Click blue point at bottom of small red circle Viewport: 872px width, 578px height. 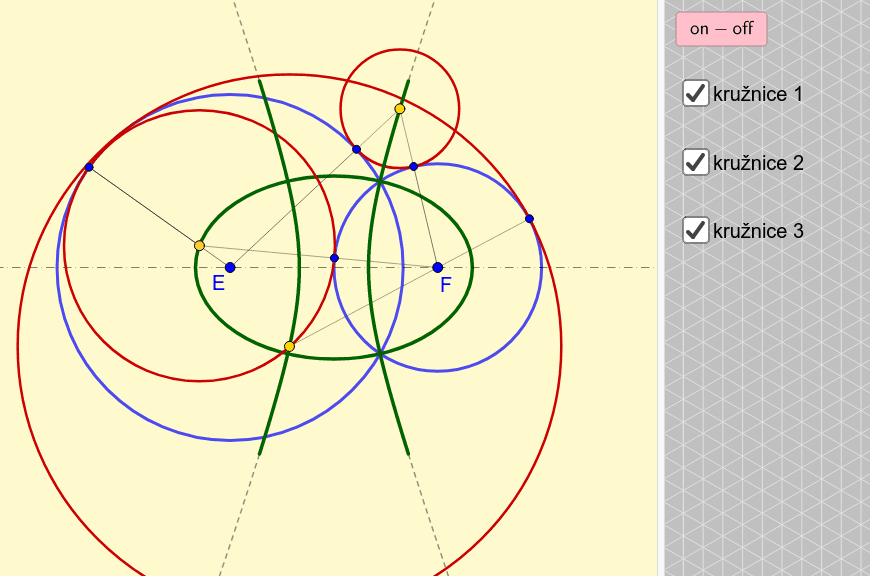[413, 166]
